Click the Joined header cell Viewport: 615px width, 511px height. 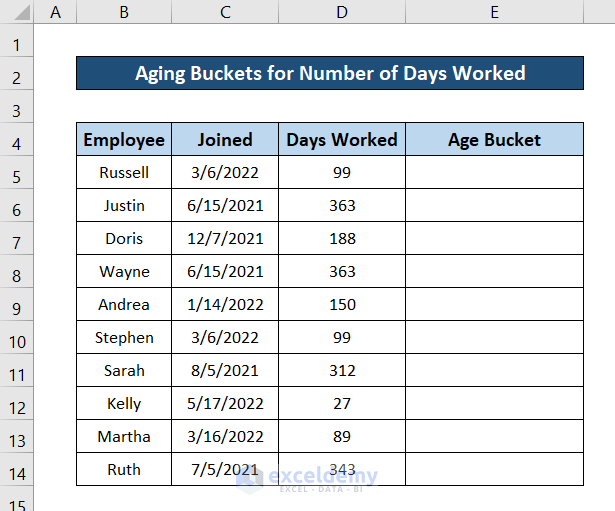click(225, 140)
